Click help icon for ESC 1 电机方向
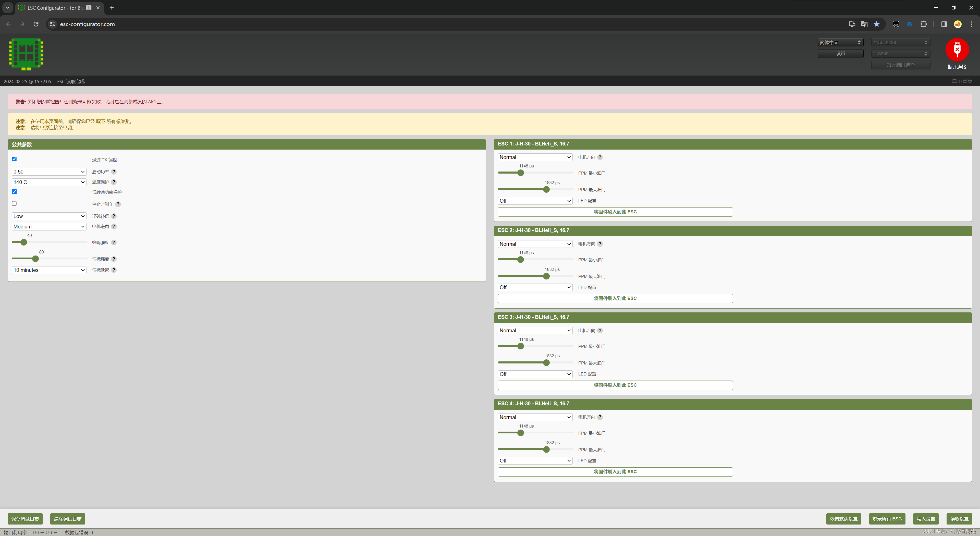Screen dimensions: 980x536 point(600,157)
